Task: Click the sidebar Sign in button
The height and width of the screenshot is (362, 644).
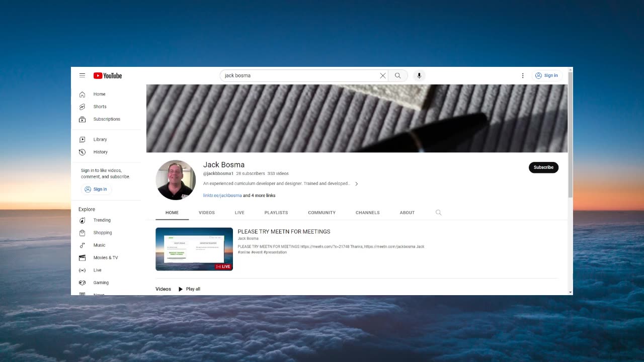Action: click(96, 189)
